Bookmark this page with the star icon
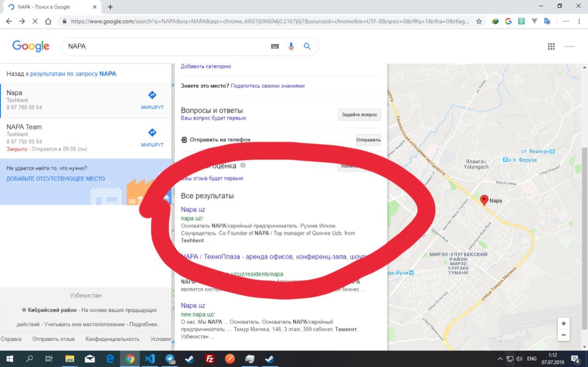Viewport: 588px width, 367px height. [479, 21]
